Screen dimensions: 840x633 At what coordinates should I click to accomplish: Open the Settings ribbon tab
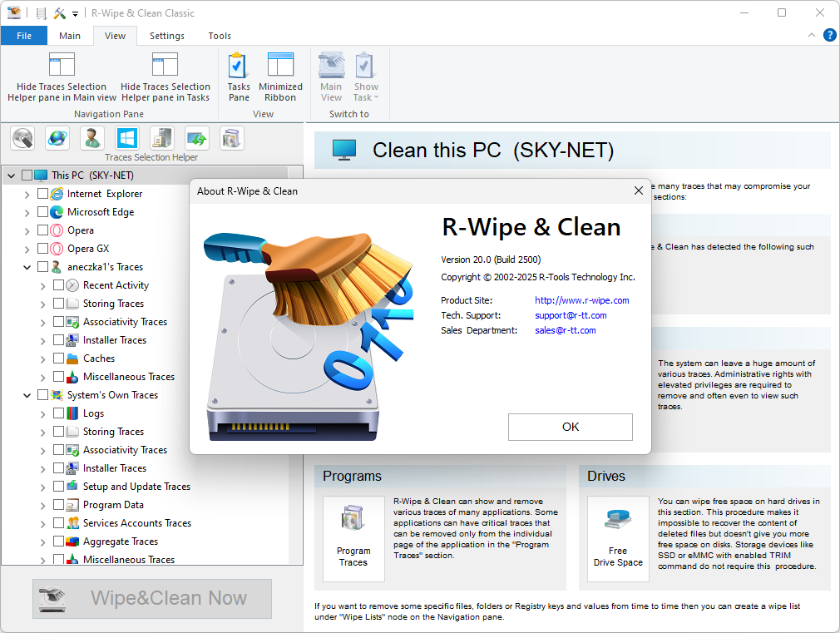[166, 36]
